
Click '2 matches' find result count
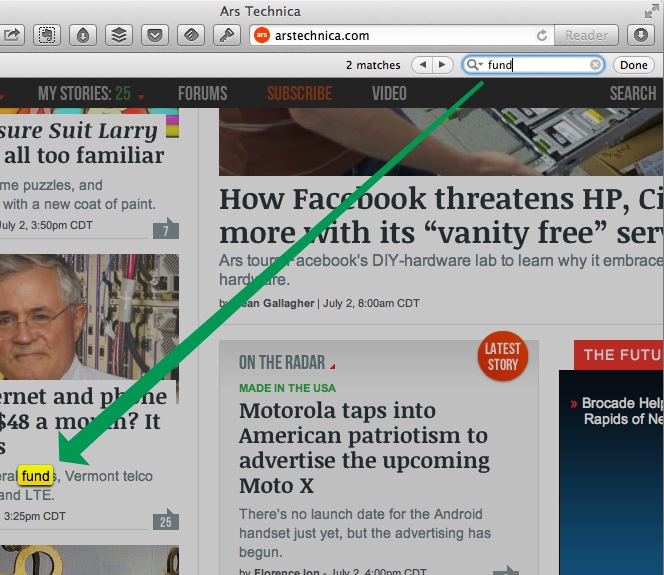tap(373, 65)
